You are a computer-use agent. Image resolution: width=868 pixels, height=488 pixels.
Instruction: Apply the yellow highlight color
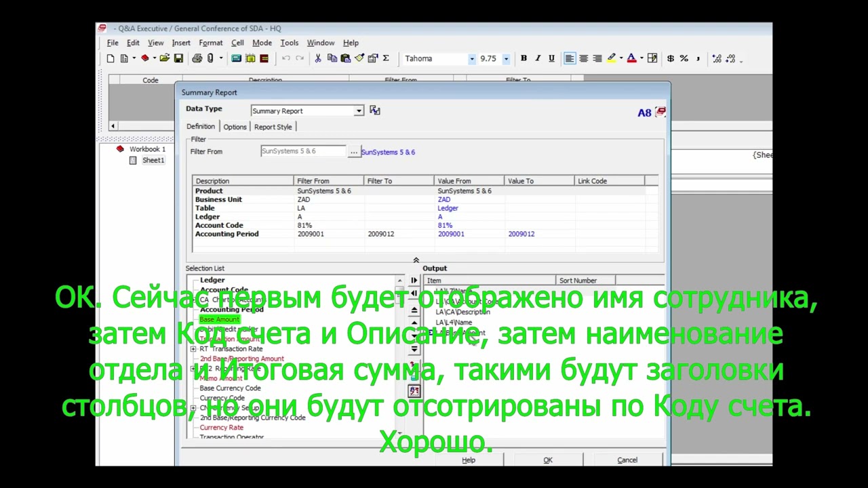click(611, 58)
